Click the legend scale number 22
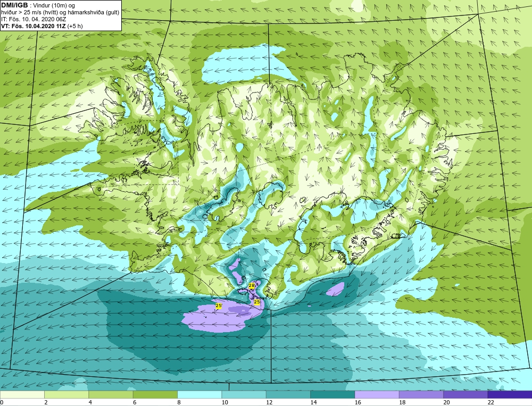The image size is (532, 406). [x=491, y=402]
